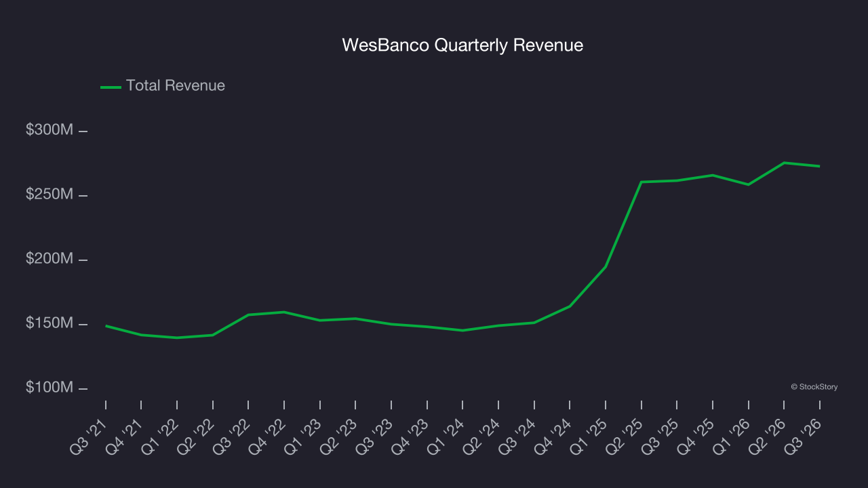868x488 pixels.
Task: Click the chart title 'WesBanco Quarterly Revenue'
Action: point(462,45)
